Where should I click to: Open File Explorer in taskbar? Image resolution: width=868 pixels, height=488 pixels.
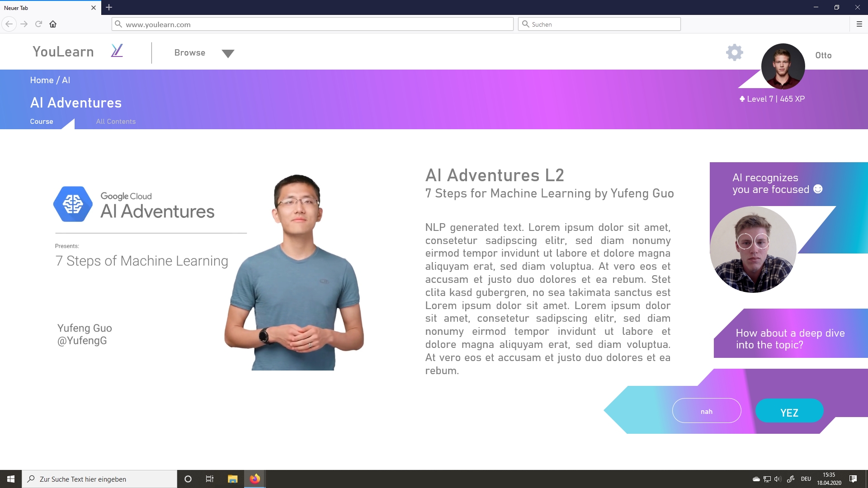232,479
